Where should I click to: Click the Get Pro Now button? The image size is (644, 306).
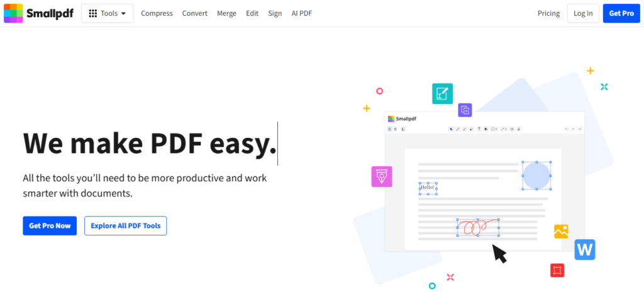[x=50, y=226]
